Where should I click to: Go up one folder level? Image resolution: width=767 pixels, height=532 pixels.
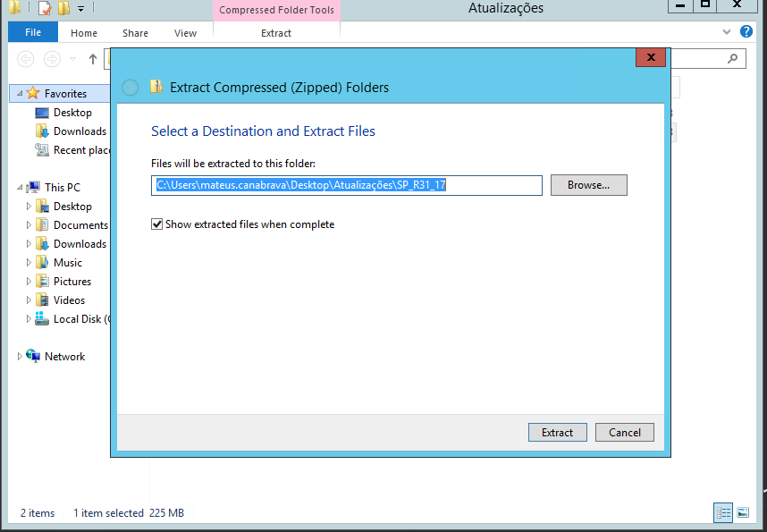click(x=93, y=59)
